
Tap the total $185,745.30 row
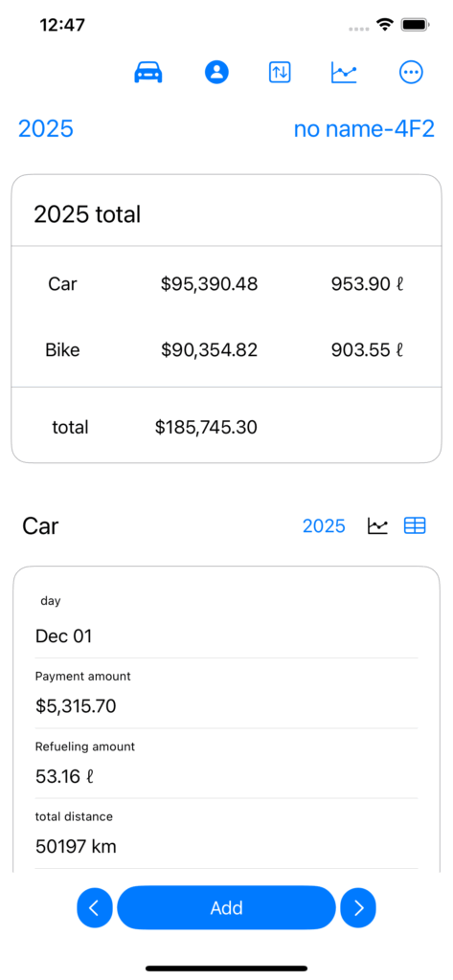[226, 427]
